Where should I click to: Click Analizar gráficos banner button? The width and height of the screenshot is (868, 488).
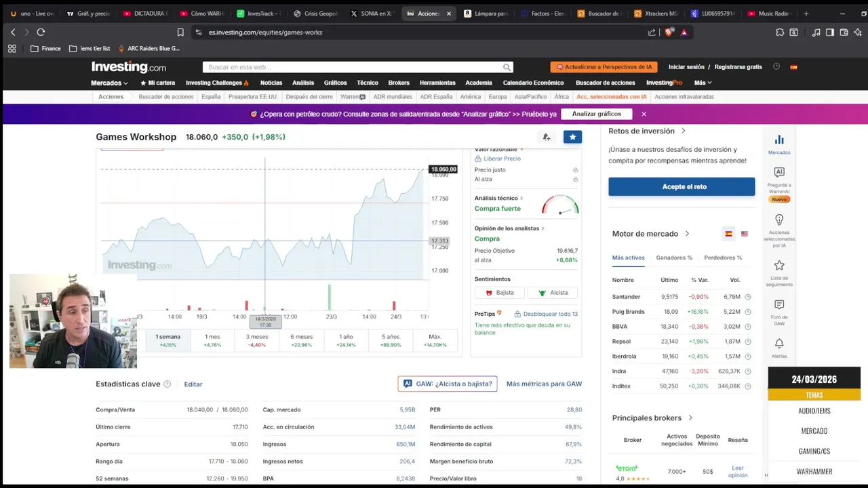597,114
